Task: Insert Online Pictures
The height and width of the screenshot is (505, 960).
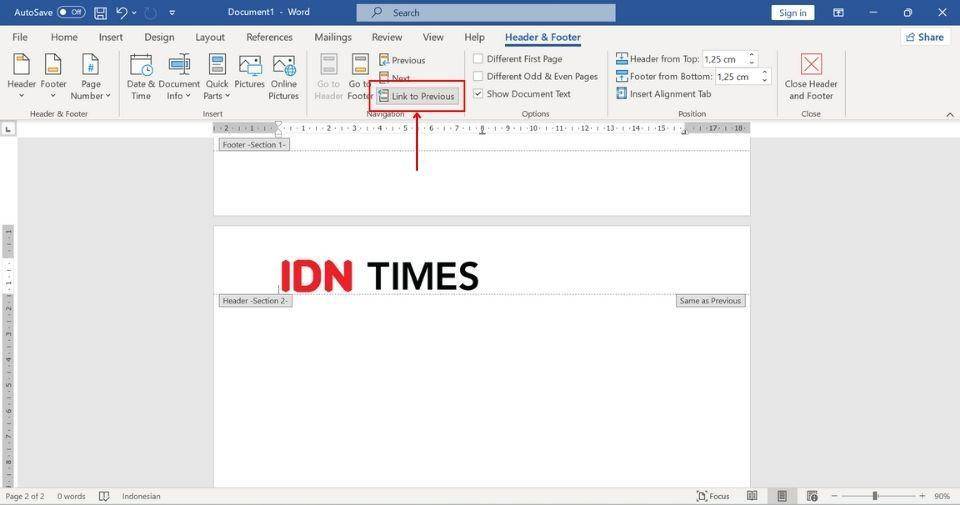Action: 283,77
